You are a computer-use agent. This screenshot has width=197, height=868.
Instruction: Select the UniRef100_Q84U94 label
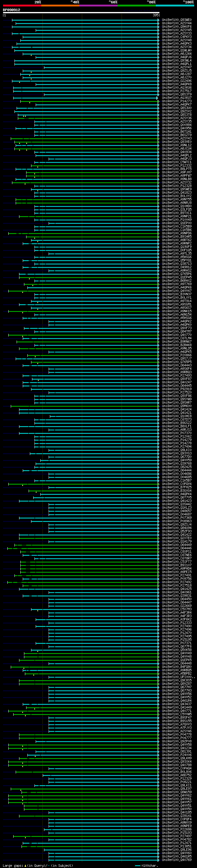click(x=176, y=528)
